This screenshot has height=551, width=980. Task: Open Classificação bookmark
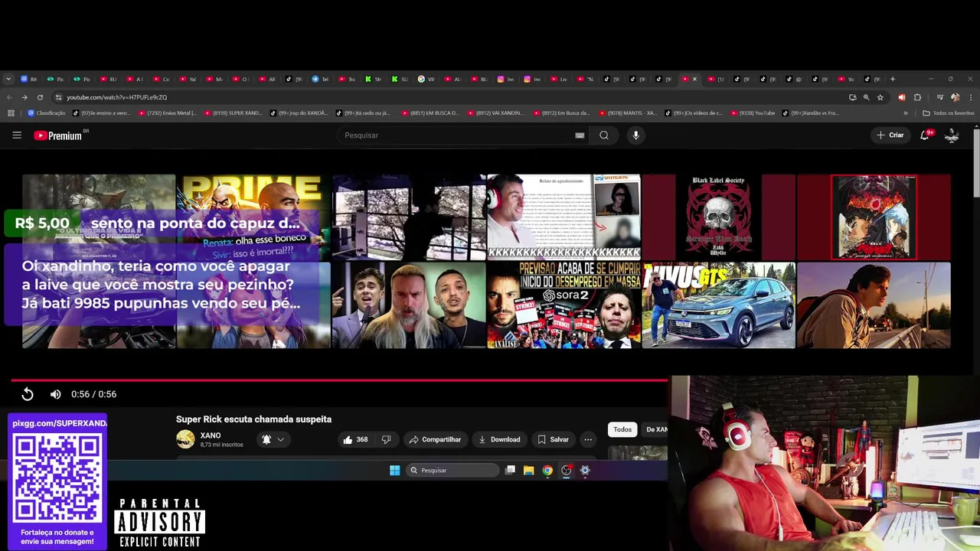[47, 113]
